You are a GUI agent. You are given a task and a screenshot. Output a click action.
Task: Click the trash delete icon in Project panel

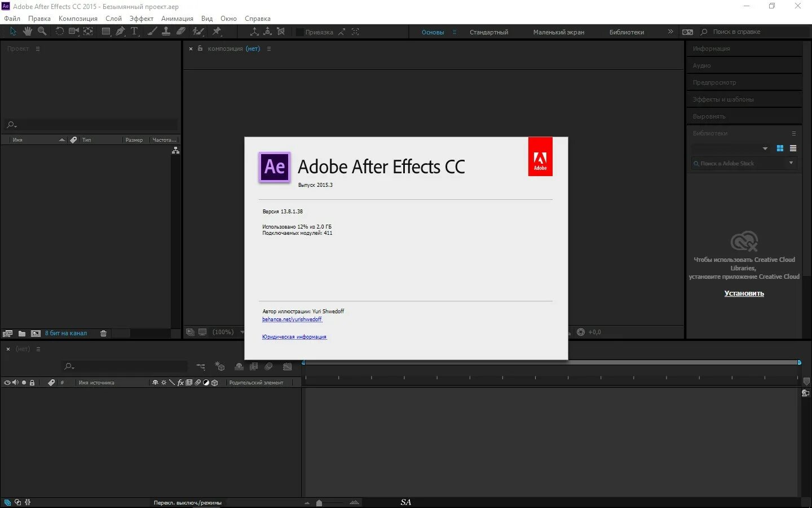[103, 334]
